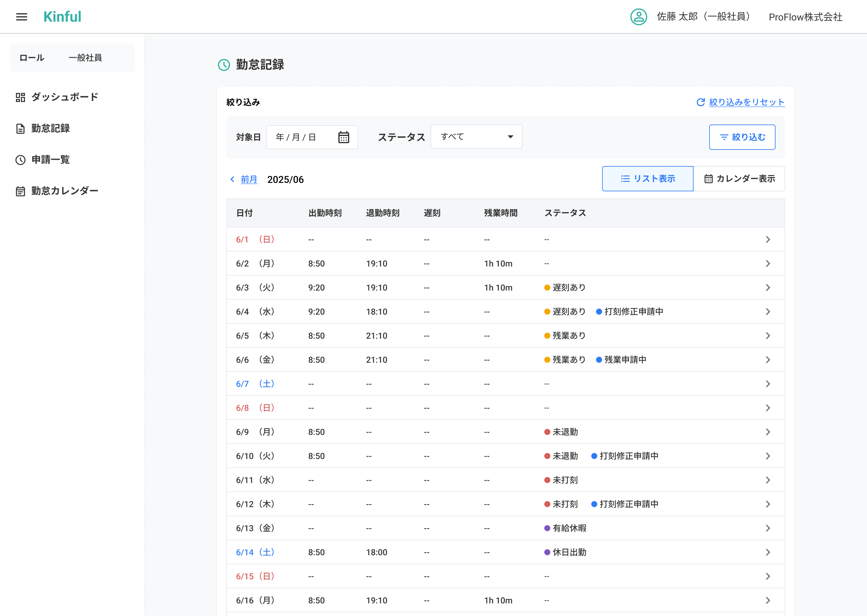This screenshot has width=867, height=616.
Task: Expand the 6/10 (火) row chevron
Action: 768,456
